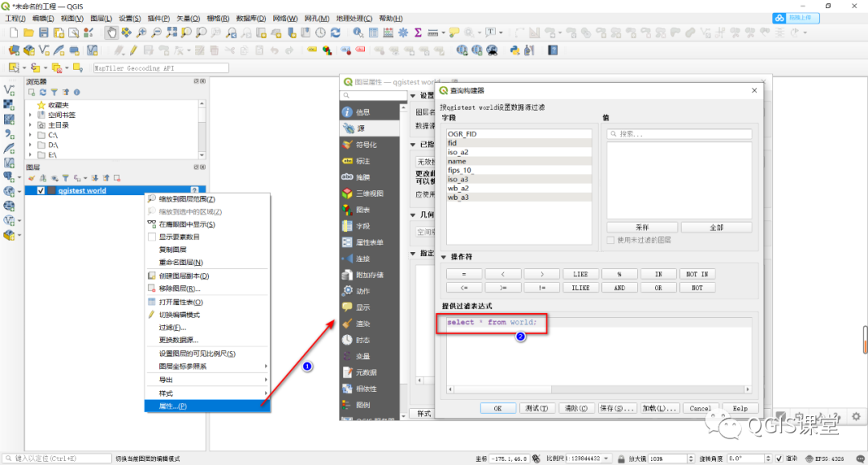This screenshot has width=868, height=465.
Task: Select the iso_a3 field in list
Action: (x=518, y=179)
